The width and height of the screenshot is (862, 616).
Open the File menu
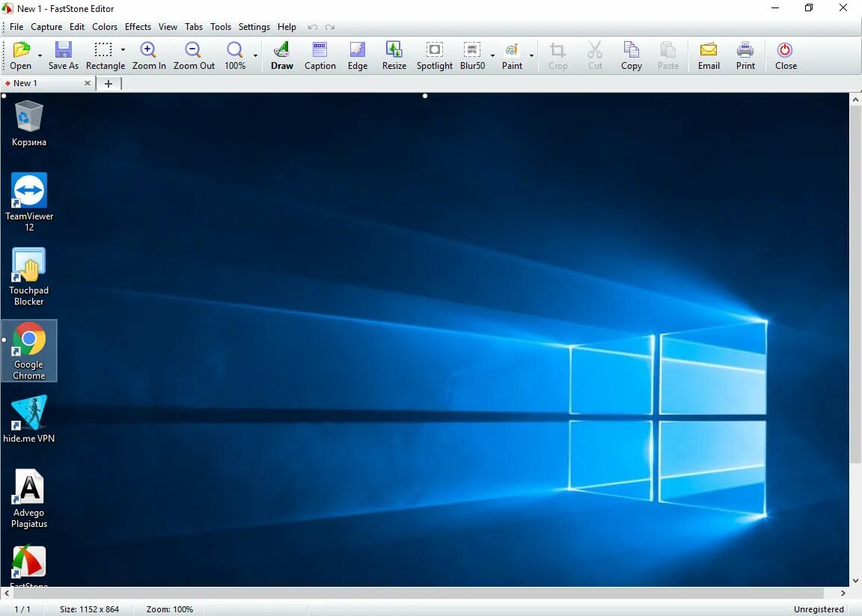[16, 27]
